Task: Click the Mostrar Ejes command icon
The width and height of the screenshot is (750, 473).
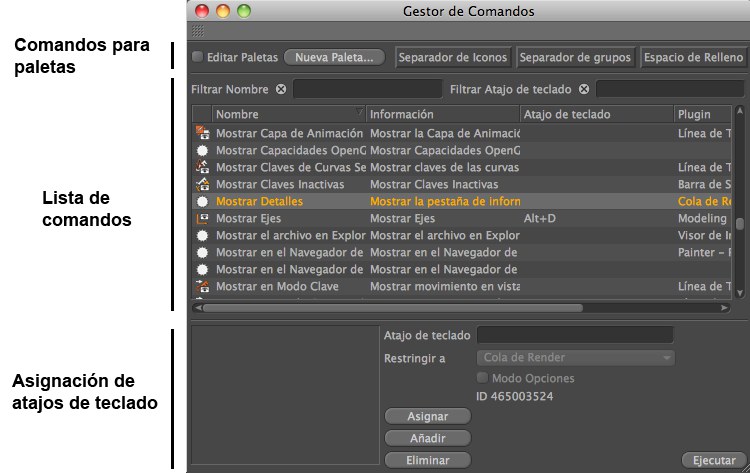Action: [x=202, y=218]
